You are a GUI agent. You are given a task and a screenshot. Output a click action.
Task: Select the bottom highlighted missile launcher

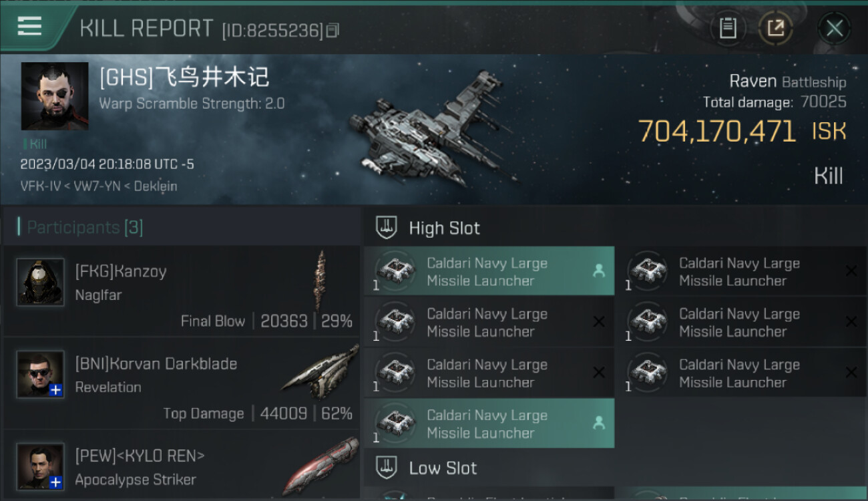click(489, 424)
